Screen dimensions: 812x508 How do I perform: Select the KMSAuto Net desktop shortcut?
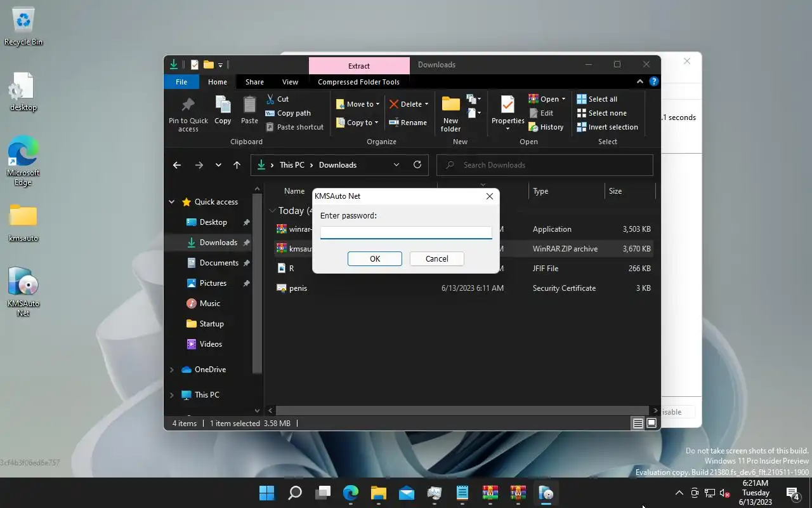tap(23, 291)
